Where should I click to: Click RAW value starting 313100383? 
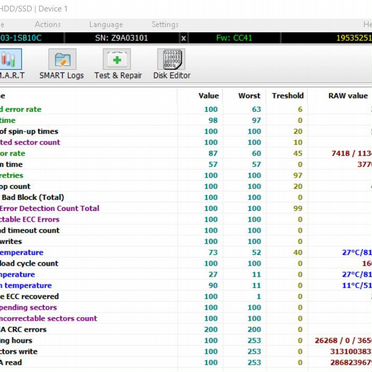coord(351,351)
